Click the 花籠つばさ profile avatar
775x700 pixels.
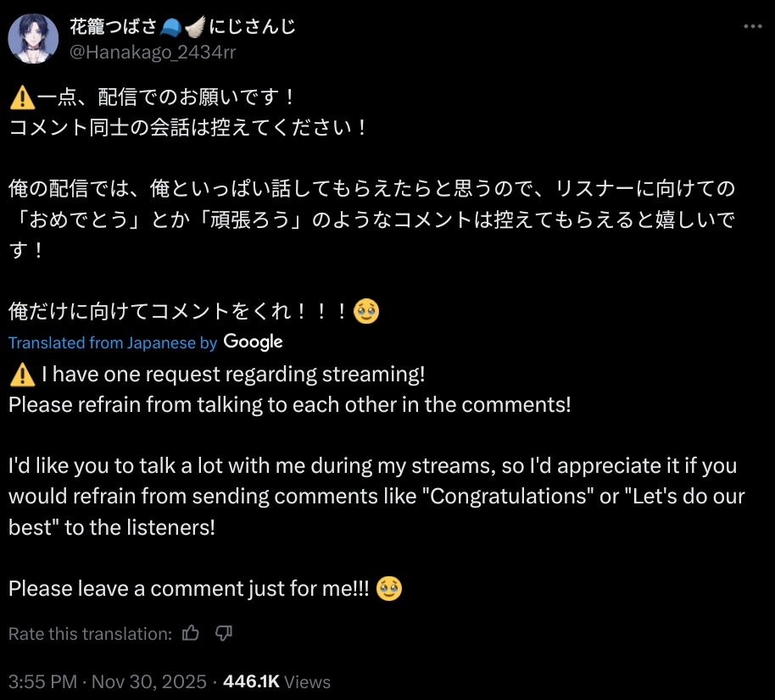(x=33, y=39)
